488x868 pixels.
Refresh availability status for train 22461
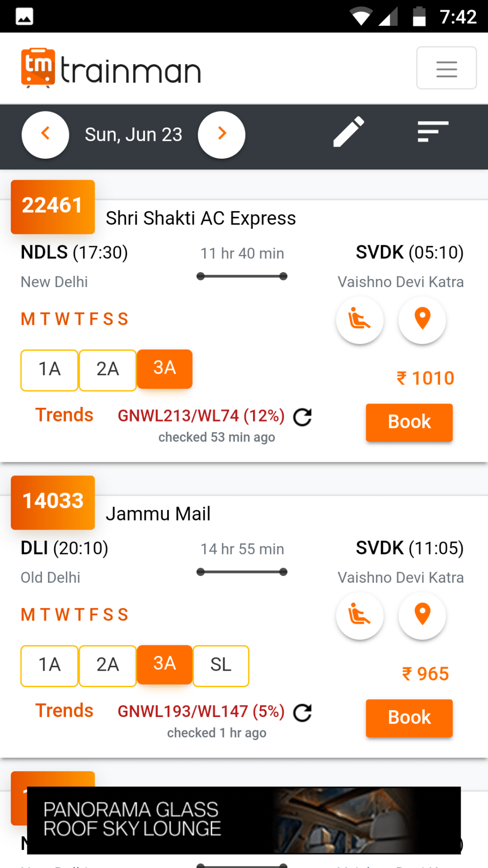[302, 417]
